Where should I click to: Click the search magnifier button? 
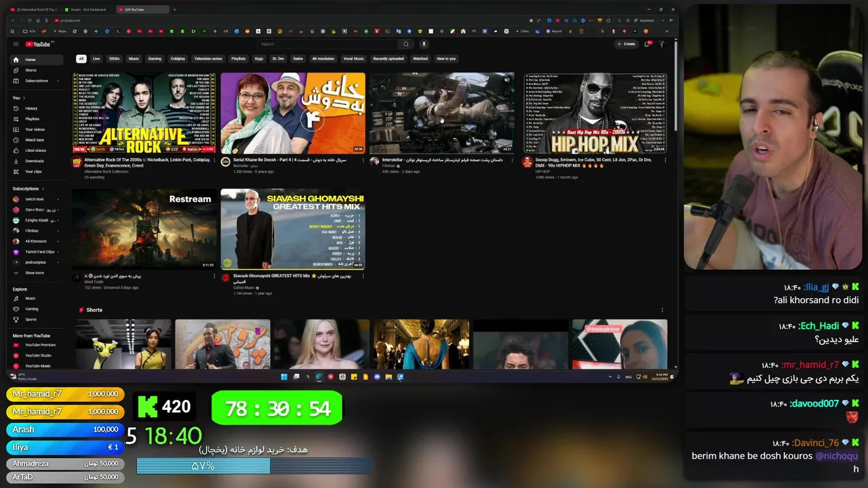coord(406,44)
